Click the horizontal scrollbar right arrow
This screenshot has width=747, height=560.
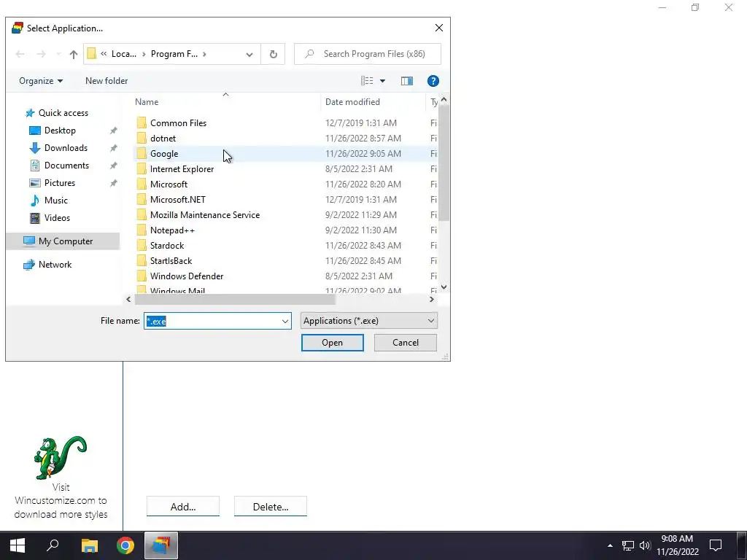tap(432, 299)
